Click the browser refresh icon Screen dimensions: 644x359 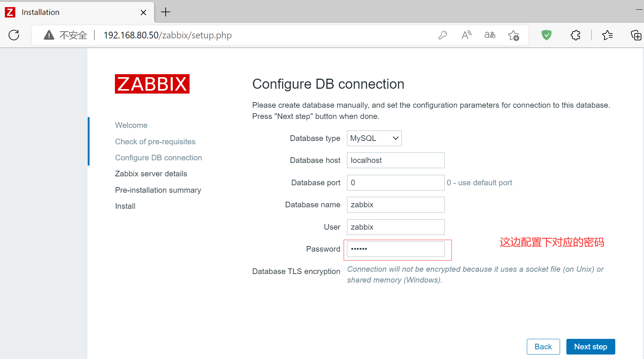pos(14,35)
